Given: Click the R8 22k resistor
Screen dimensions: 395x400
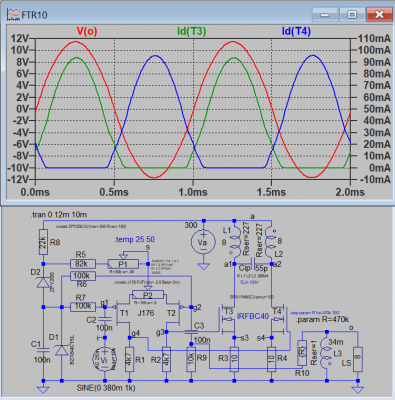Looking at the screenshot, I should click(43, 242).
